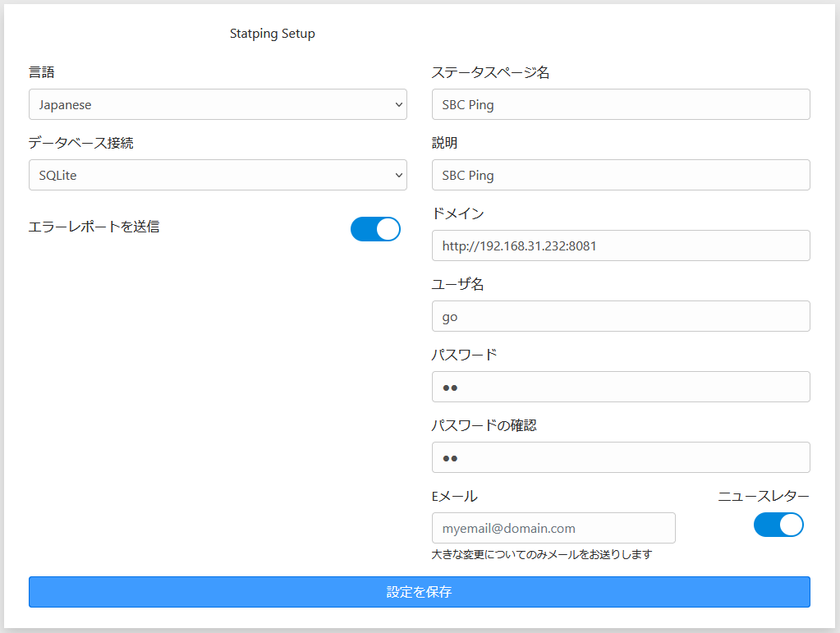Click the ドメイン field with http://192.168.31.232:8081
This screenshot has width=840, height=633.
tap(621, 245)
